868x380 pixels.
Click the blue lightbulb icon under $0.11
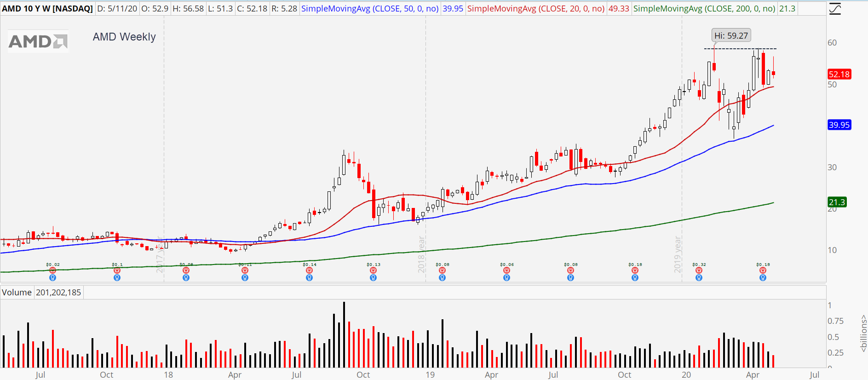tap(245, 277)
